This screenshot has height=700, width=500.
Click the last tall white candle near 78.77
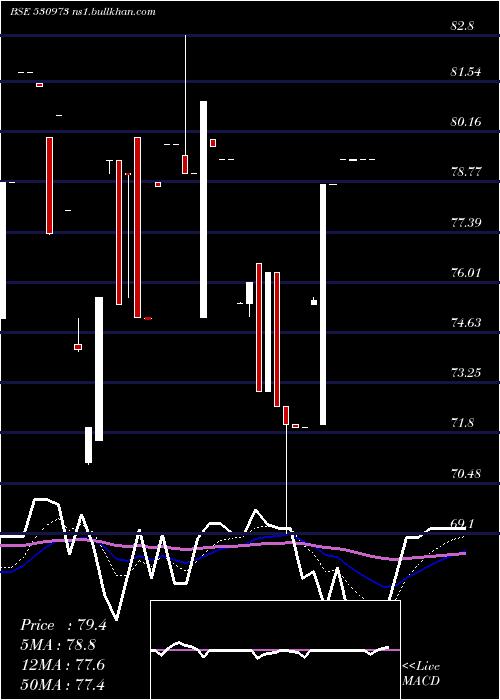pyautogui.click(x=323, y=304)
